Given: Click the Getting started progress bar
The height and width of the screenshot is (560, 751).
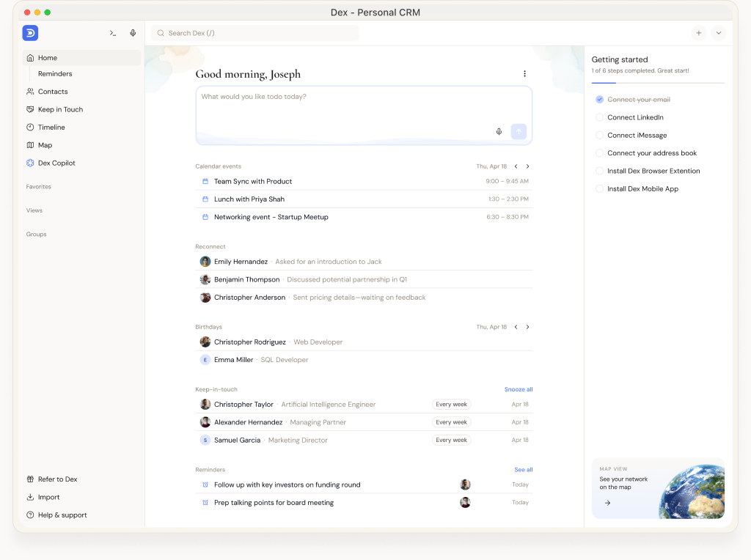Looking at the screenshot, I should click(658, 84).
